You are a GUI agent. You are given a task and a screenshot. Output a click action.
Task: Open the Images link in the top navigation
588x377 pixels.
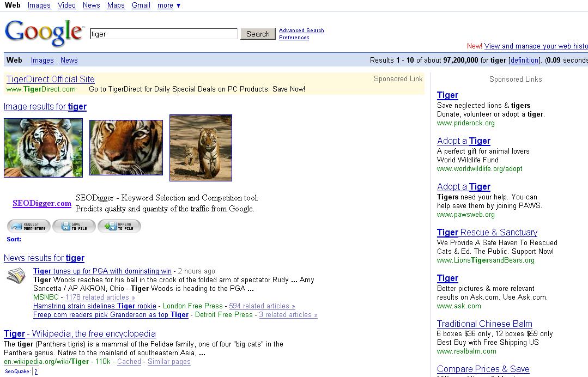point(39,5)
